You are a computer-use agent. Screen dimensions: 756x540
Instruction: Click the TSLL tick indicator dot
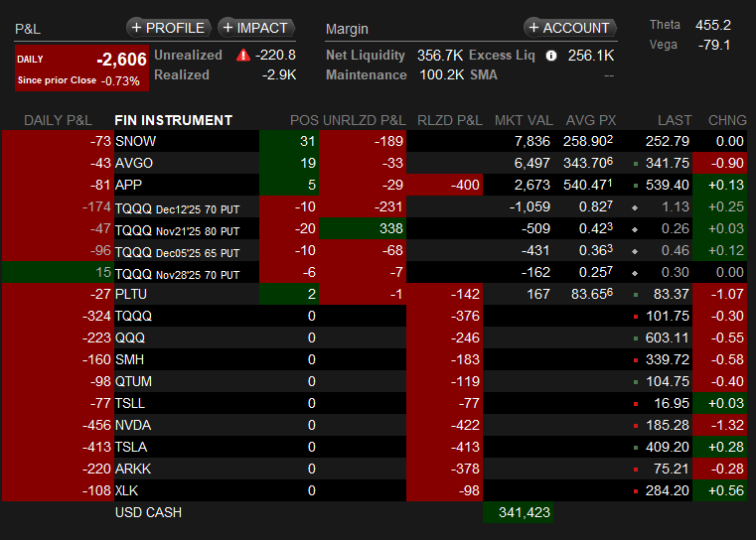(x=636, y=404)
